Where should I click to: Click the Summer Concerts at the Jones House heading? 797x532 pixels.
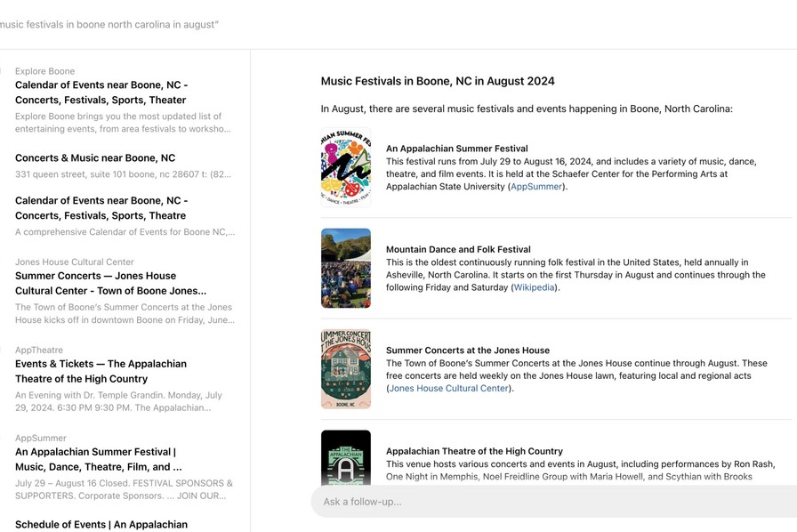tap(468, 351)
